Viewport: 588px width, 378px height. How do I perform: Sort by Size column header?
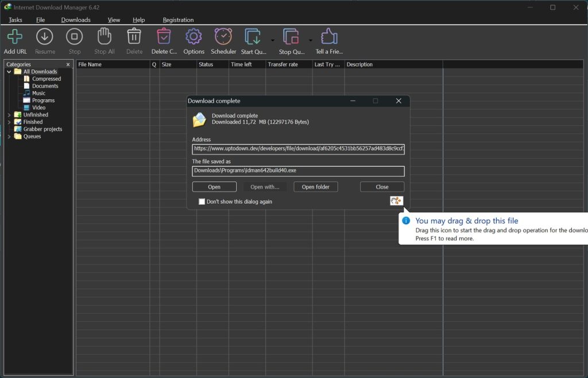point(178,64)
